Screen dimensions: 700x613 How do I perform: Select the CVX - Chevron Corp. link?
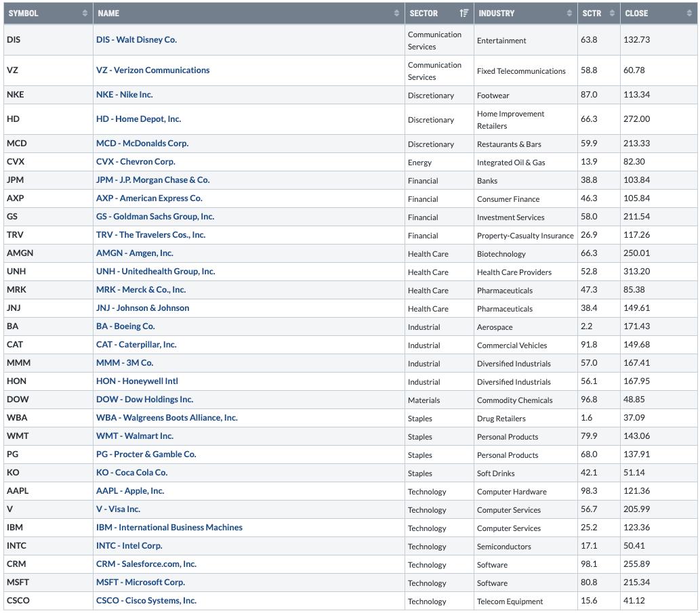tap(136, 162)
